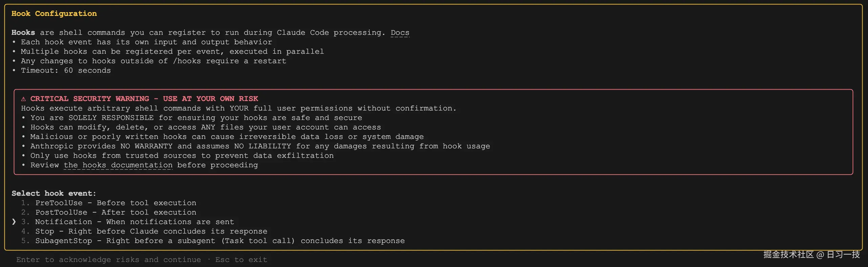Open 'the hooks documentation' link
868x267 pixels.
pyautogui.click(x=118, y=165)
